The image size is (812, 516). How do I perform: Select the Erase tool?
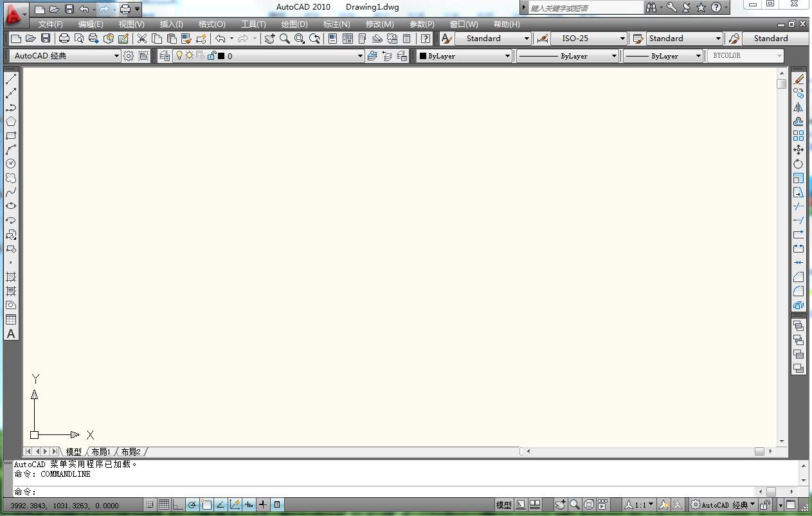[x=798, y=79]
